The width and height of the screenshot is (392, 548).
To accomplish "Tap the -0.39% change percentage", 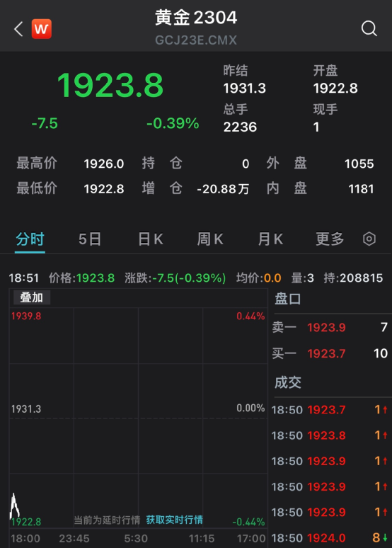I will pyautogui.click(x=173, y=123).
